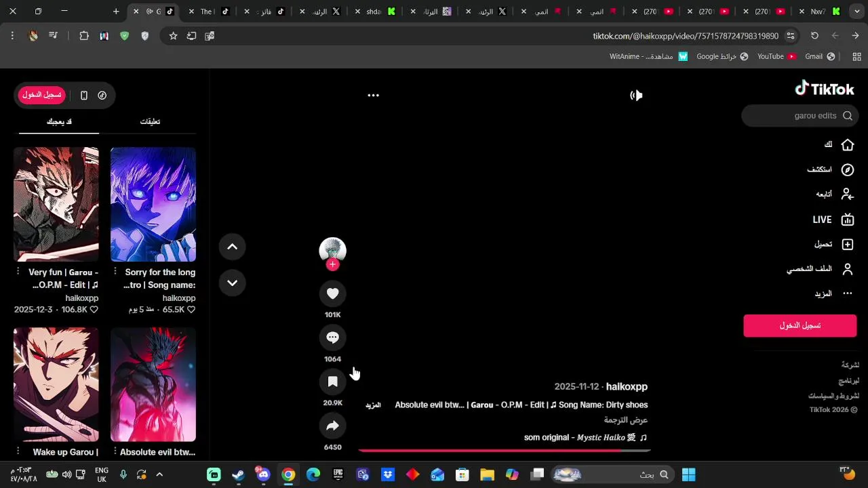Viewport: 868px width, 488px height.
Task: Focus the 'garou edits' search field
Action: tap(800, 116)
